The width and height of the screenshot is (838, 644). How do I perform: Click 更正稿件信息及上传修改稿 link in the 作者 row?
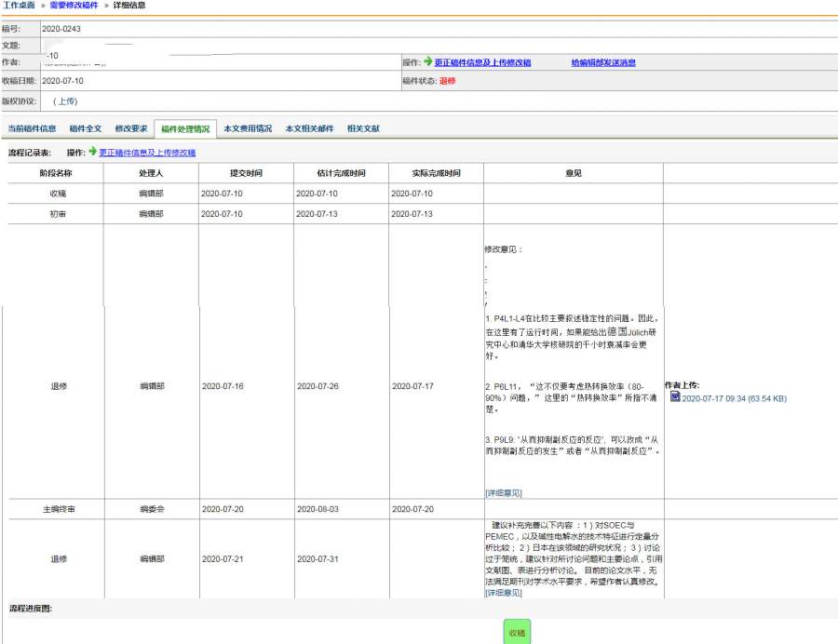(x=482, y=62)
